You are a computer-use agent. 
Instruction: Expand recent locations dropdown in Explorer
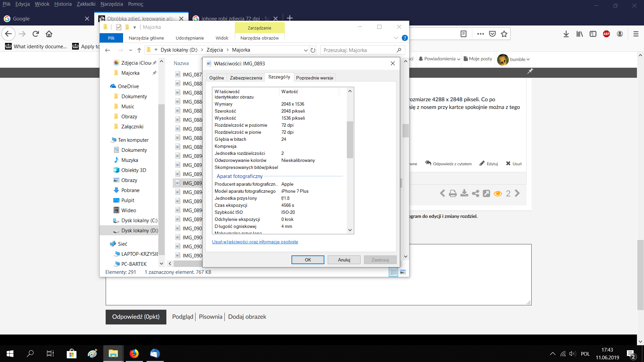point(130,50)
